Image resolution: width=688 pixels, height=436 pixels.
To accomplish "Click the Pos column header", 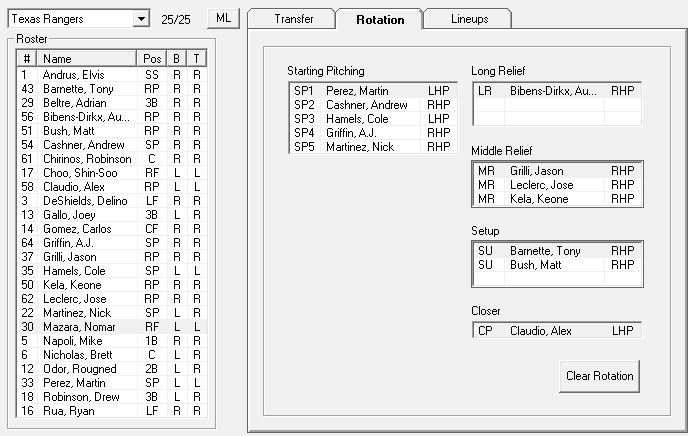I will click(152, 59).
